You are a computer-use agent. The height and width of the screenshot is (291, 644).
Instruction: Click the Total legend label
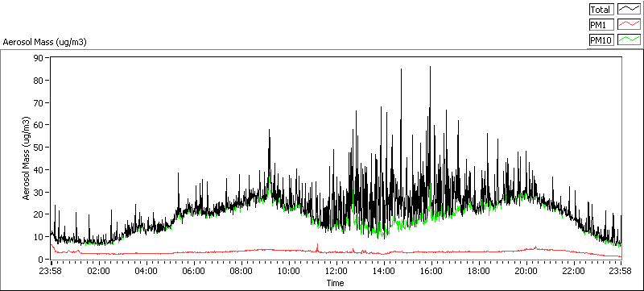point(601,10)
